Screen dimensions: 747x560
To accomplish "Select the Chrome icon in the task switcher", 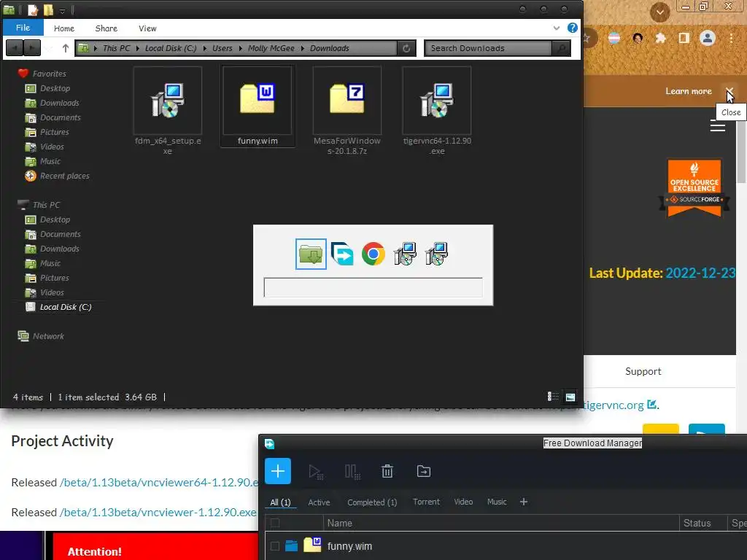I will coord(373,254).
